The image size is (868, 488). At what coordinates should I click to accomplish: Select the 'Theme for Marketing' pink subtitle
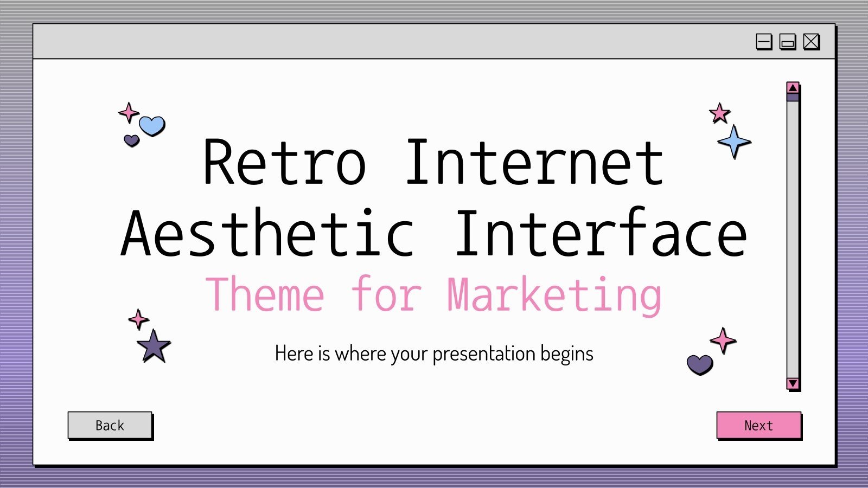(434, 293)
